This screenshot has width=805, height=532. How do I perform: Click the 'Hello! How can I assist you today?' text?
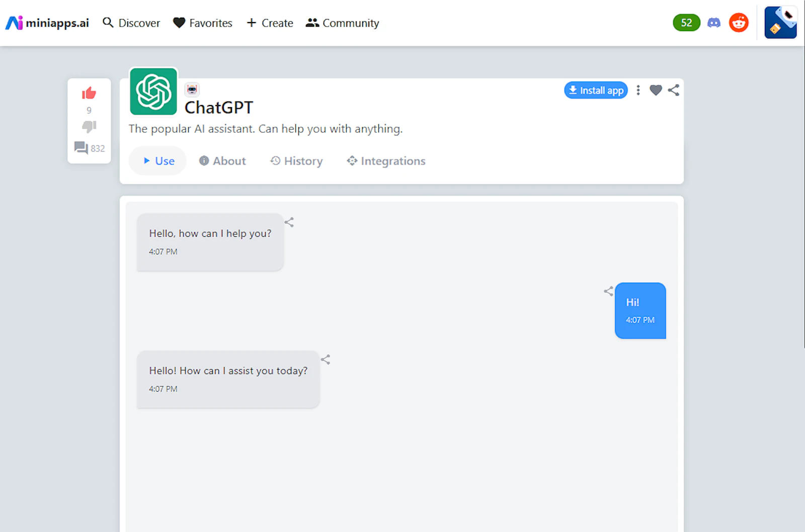coord(228,371)
